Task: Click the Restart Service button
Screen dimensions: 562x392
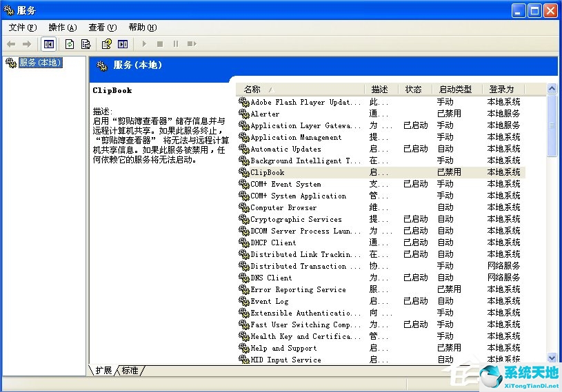Action: [192, 44]
